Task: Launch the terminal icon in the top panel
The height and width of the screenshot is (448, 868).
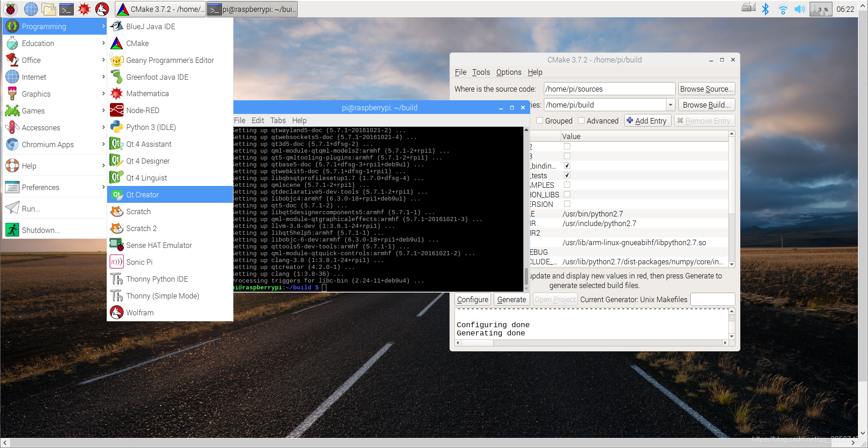Action: point(67,9)
